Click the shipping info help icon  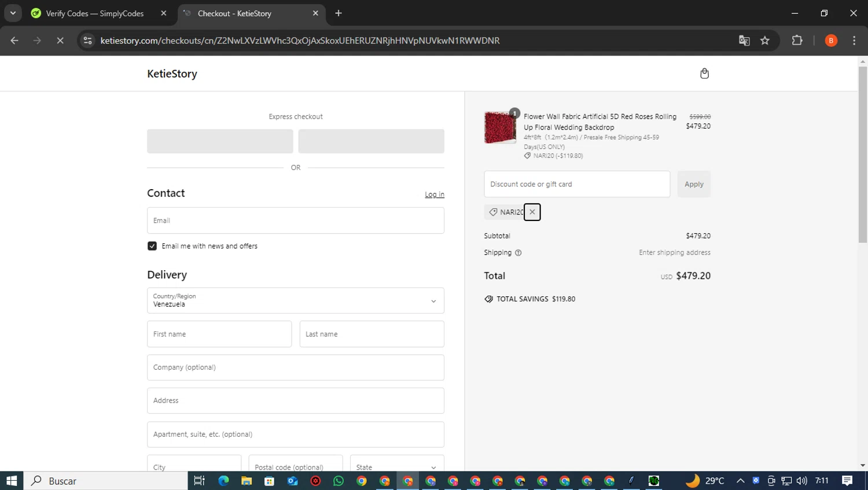(x=518, y=253)
